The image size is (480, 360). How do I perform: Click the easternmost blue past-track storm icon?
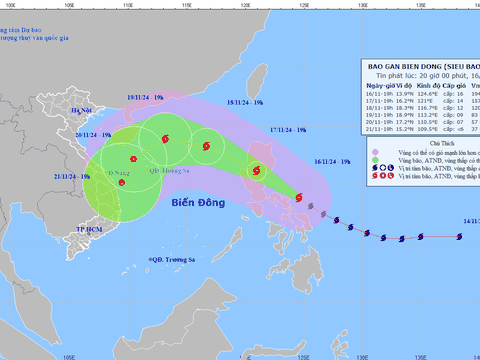[459, 237]
